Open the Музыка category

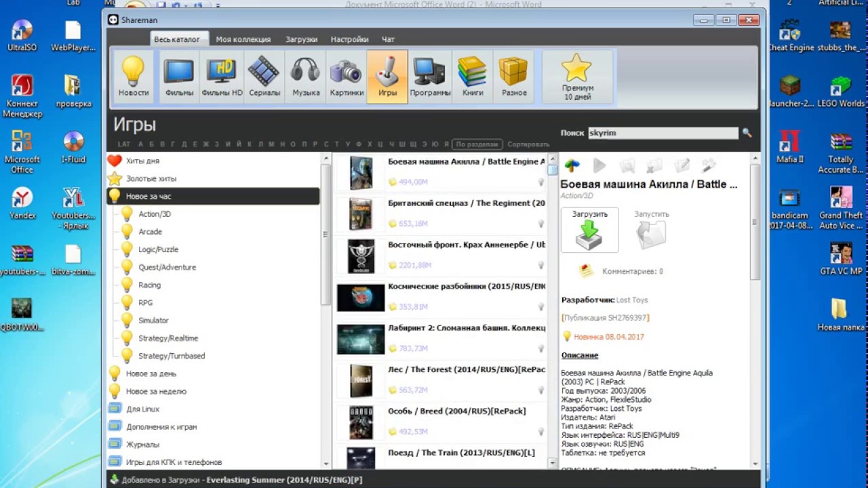point(306,77)
